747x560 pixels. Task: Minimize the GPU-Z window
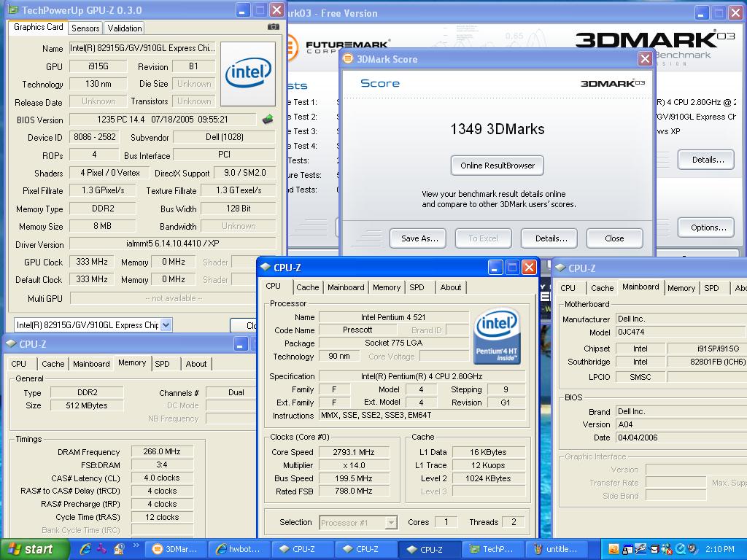tap(241, 10)
